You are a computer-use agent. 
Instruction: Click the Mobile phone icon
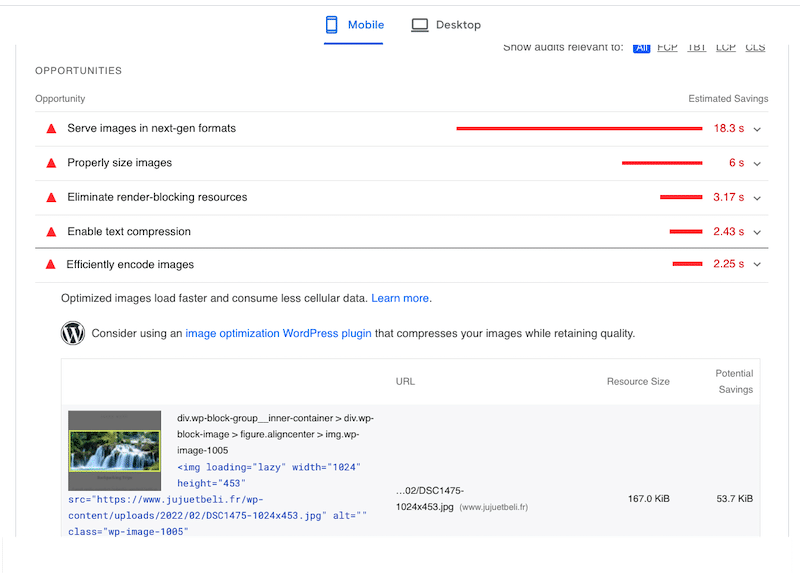click(332, 24)
